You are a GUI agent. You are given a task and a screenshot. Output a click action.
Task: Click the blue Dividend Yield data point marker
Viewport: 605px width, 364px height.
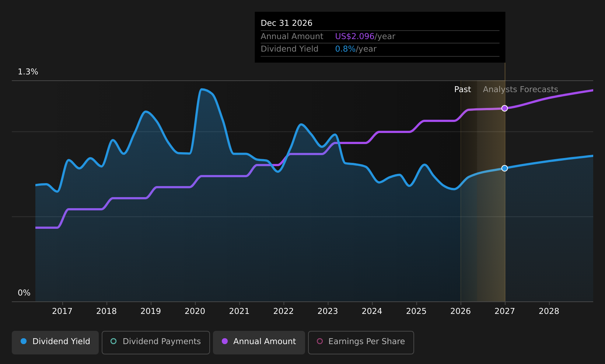click(504, 168)
